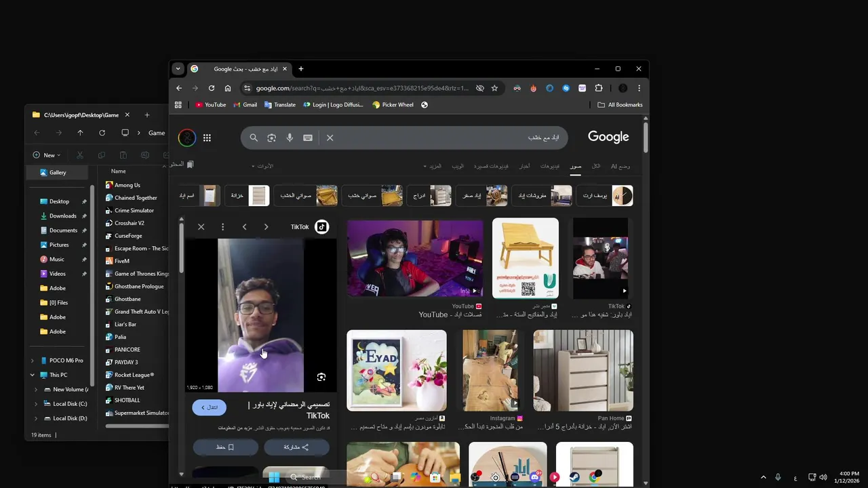Switch to the الويب search tab
868x488 pixels.
(458, 166)
